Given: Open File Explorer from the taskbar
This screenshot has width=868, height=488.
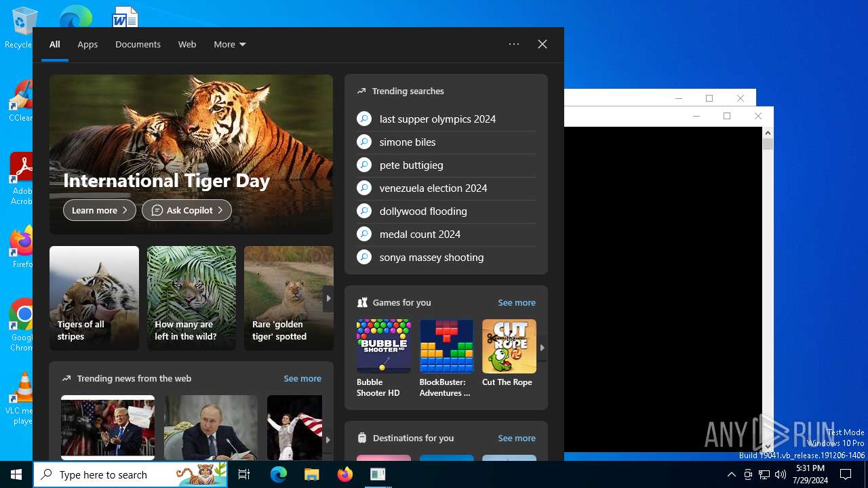Looking at the screenshot, I should click(311, 474).
